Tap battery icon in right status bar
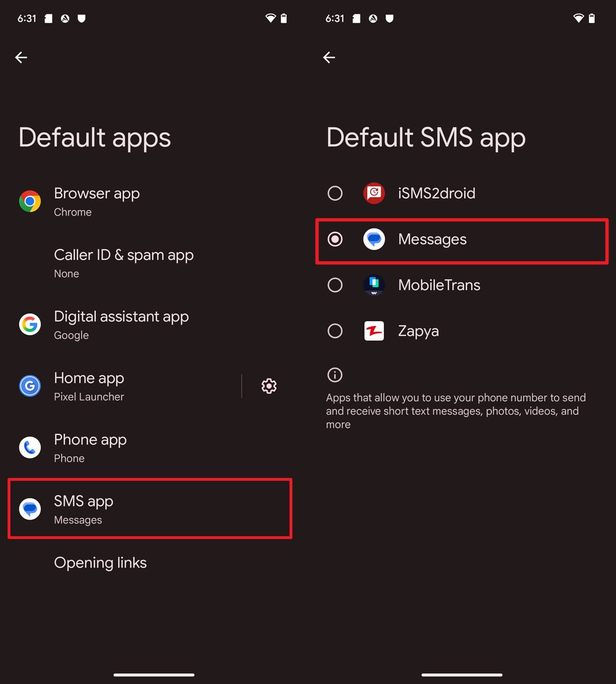The image size is (616, 684). tap(592, 18)
